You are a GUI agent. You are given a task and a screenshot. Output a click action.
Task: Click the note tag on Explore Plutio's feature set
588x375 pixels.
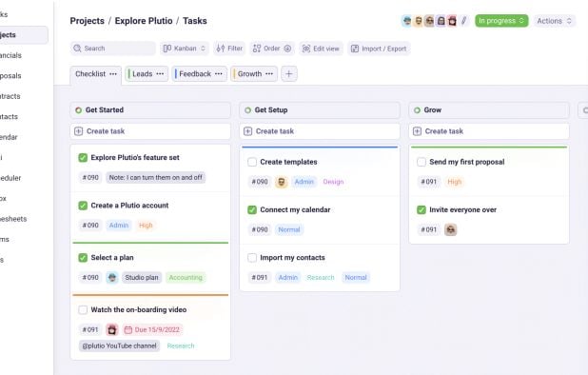click(x=156, y=177)
